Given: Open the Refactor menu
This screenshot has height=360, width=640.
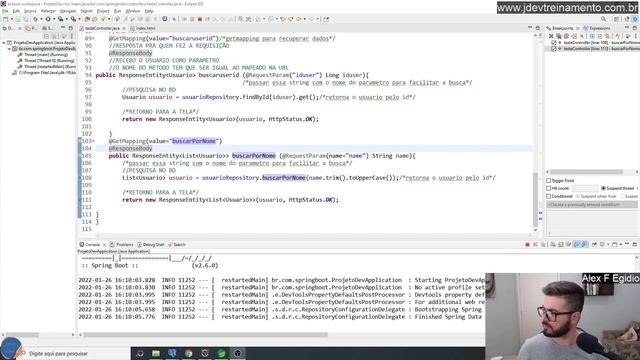Looking at the screenshot, I should click(x=48, y=11).
